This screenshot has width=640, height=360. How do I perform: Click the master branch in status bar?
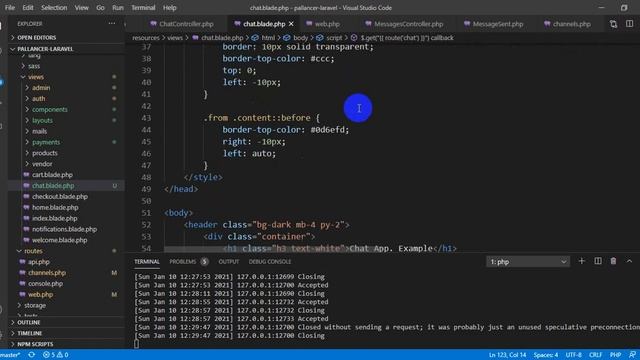(x=10, y=355)
